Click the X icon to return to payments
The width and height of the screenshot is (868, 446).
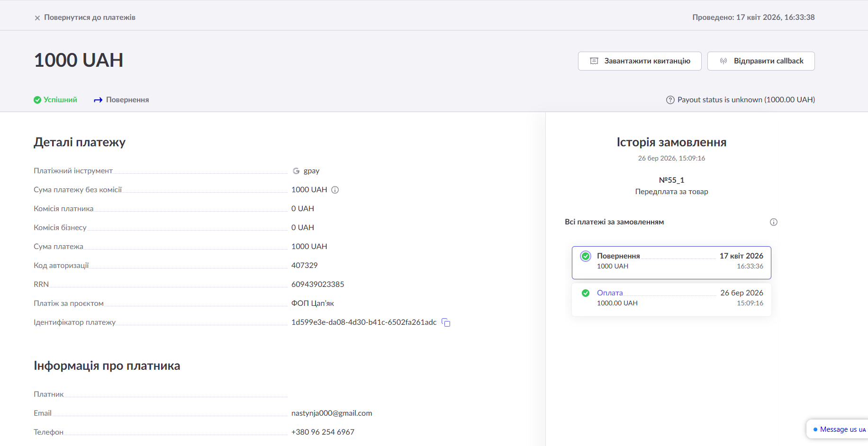37,18
